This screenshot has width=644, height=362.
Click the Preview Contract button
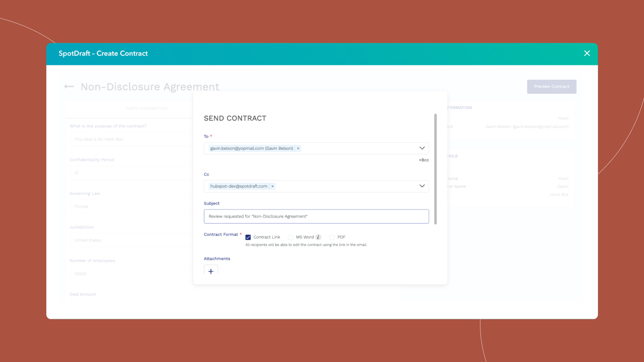point(551,86)
